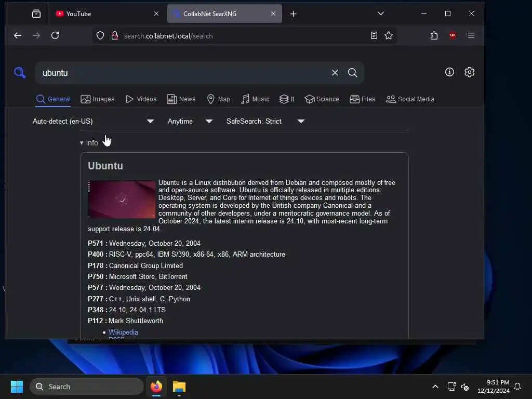Click the Firefox back arrow
532x399 pixels.
pyautogui.click(x=18, y=35)
